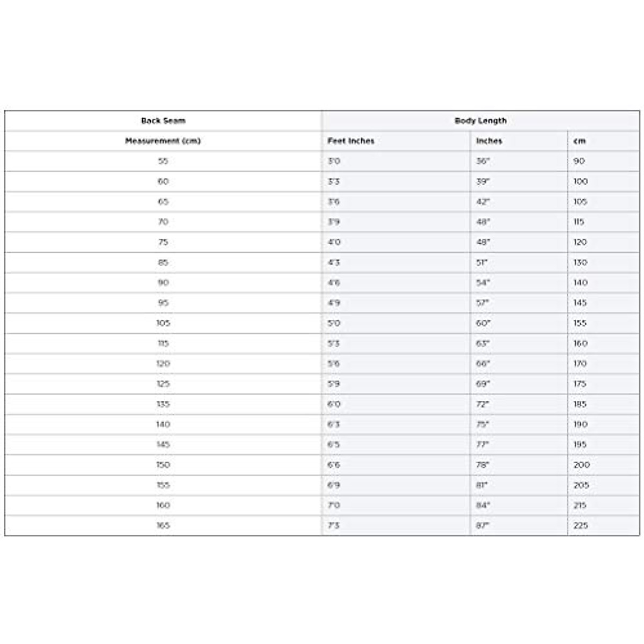Click the "Feet Inches" column header
This screenshot has height=644, width=644.
(351, 141)
